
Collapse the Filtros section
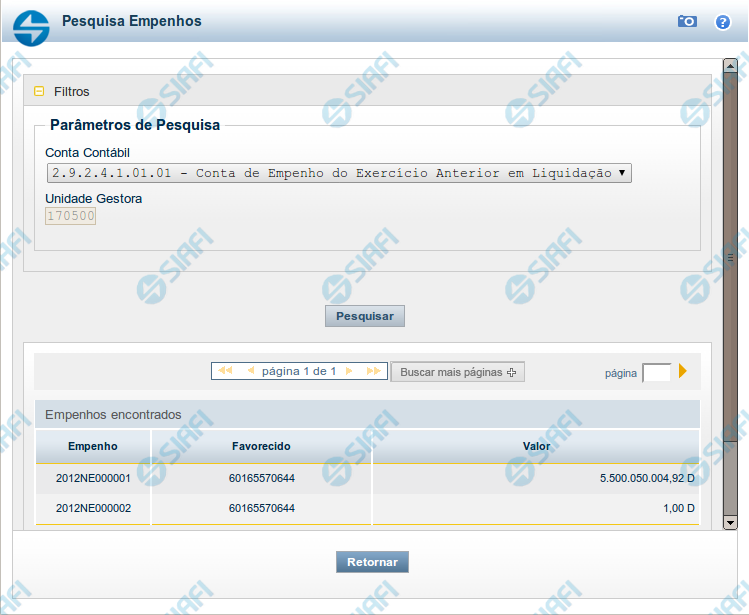[39, 91]
